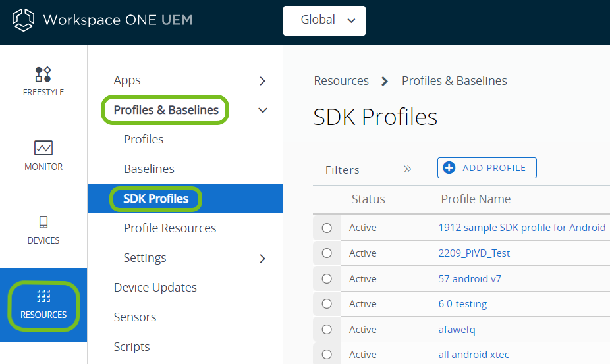The image size is (610, 364).
Task: Open Apps in the Resources menu
Action: (127, 80)
